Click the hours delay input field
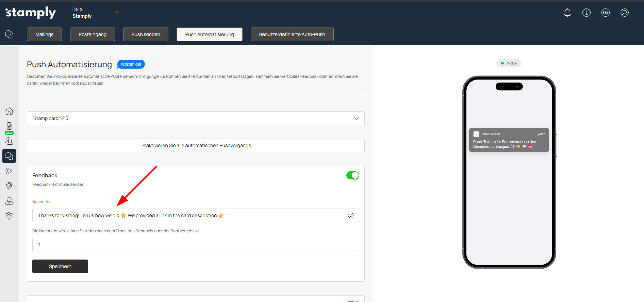Viewport: 644px width, 302px height. [x=196, y=245]
